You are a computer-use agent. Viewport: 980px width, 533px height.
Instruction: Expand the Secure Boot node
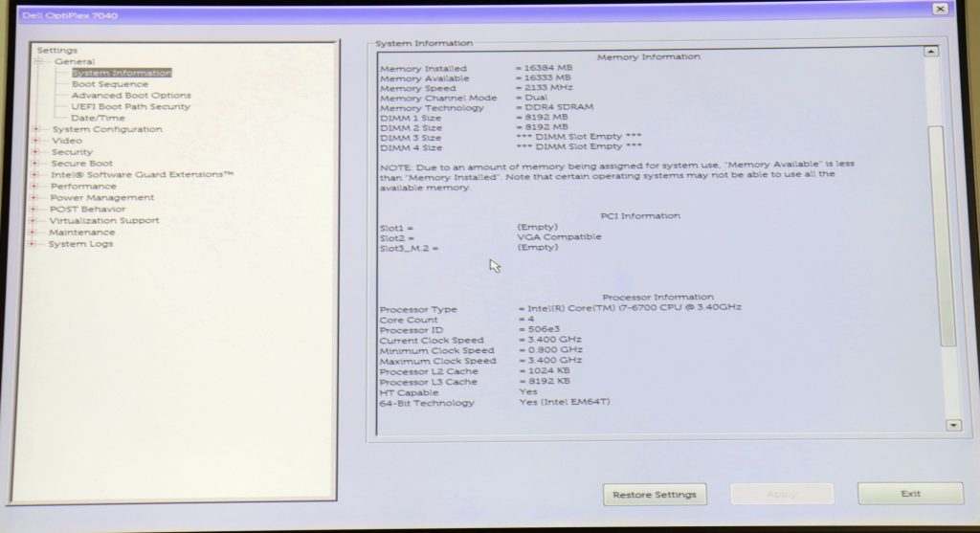click(35, 163)
